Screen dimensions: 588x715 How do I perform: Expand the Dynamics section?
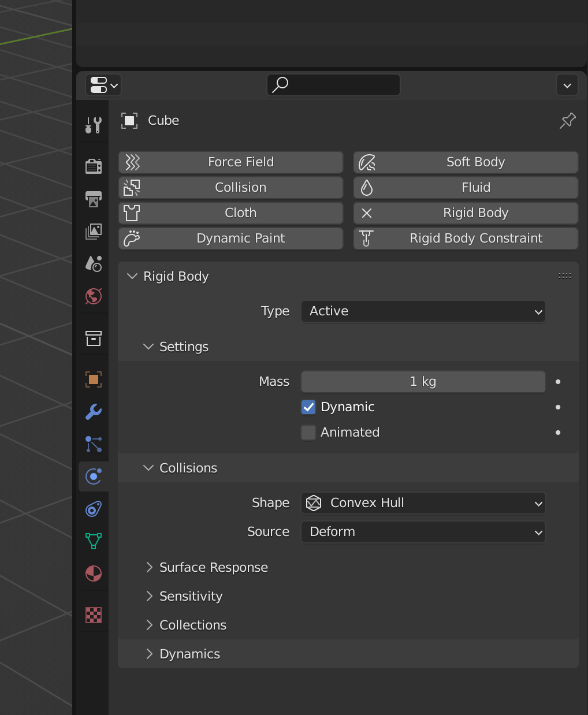point(189,654)
